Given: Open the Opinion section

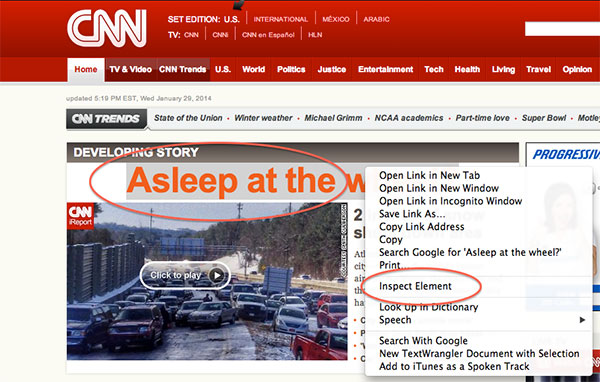Looking at the screenshot, I should coord(577,70).
